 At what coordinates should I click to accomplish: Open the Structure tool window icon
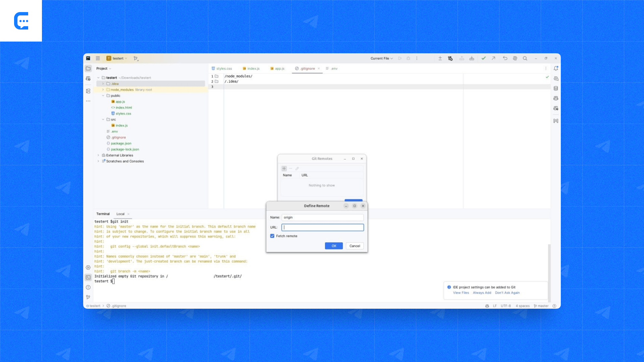pos(88,91)
